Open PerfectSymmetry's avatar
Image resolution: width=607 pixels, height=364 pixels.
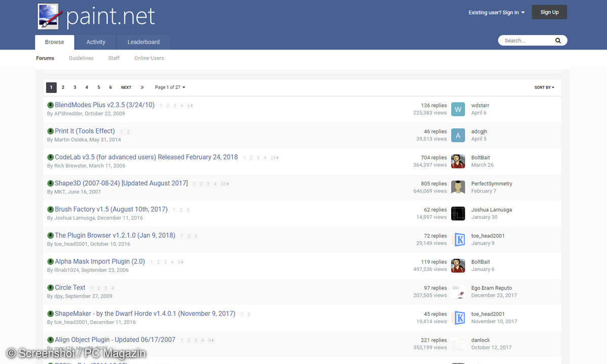coord(458,187)
